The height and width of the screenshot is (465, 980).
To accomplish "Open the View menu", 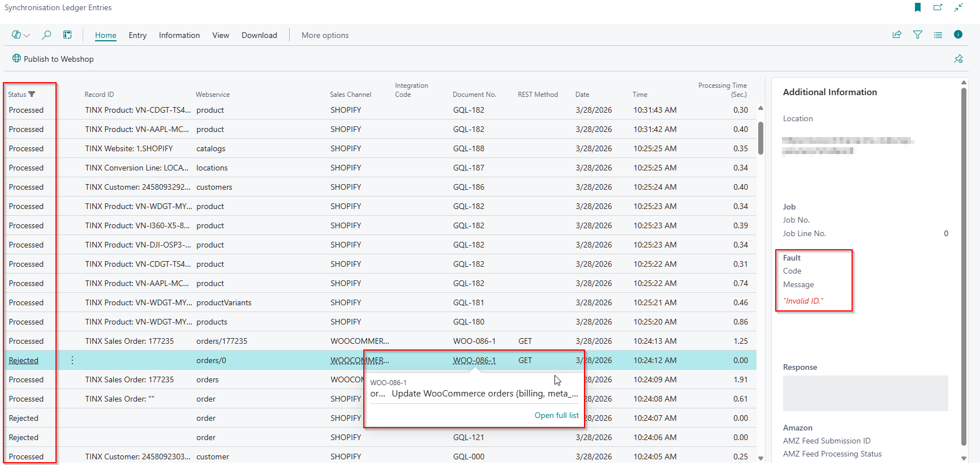I will 221,35.
